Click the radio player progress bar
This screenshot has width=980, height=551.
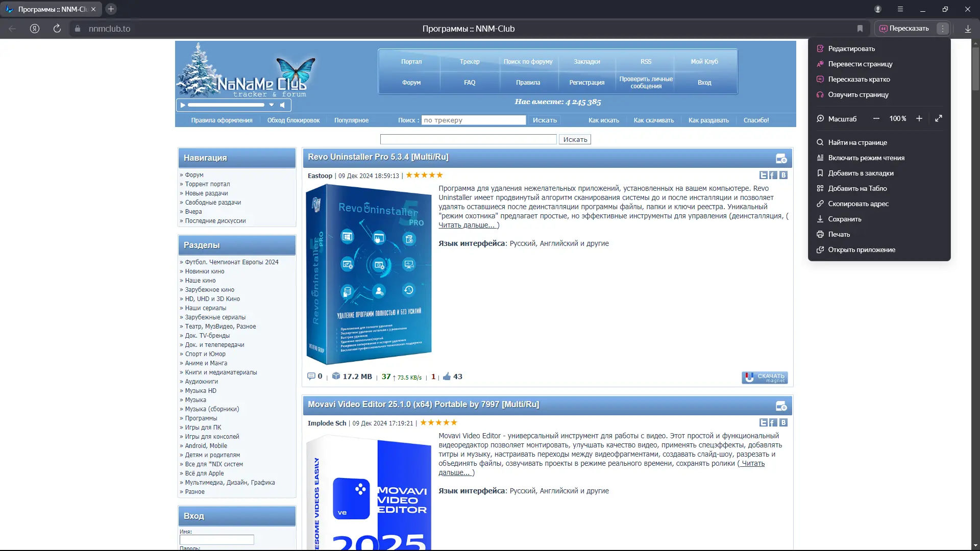tap(226, 105)
